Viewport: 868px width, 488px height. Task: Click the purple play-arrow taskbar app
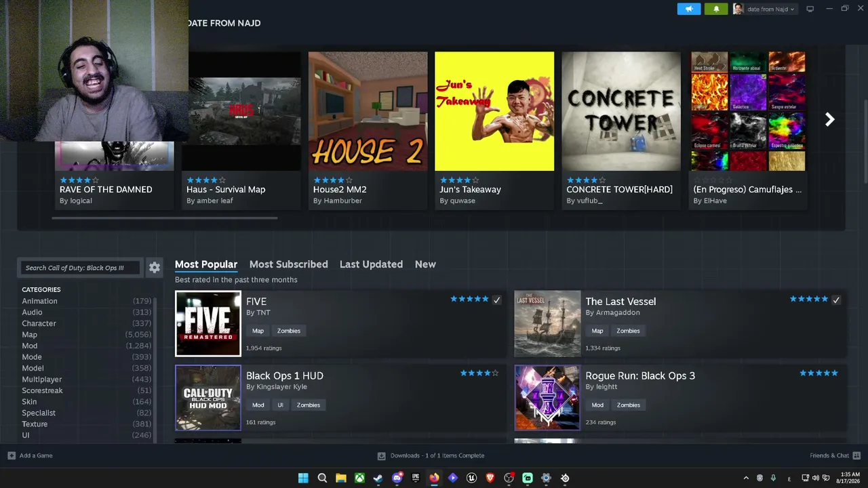tap(453, 478)
